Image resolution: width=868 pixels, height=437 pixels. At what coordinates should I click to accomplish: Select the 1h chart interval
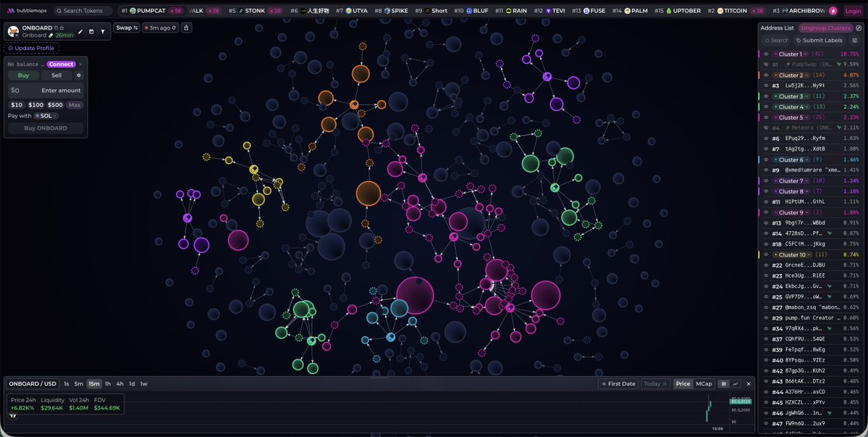click(x=108, y=384)
